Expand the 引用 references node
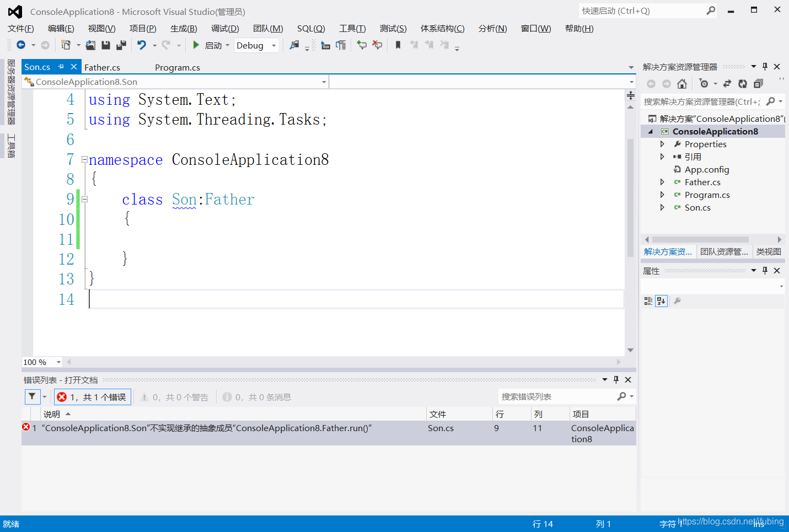This screenshot has height=532, width=789. (662, 157)
